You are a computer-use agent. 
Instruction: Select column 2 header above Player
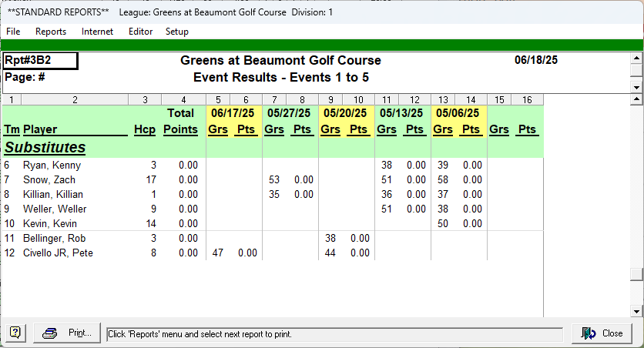[x=75, y=100]
